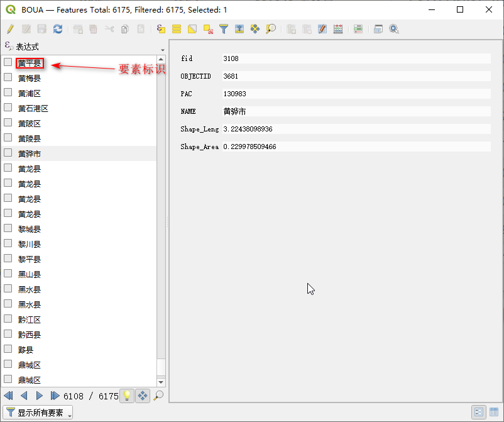Toggle highlight current feature lightbulb

pos(127,396)
